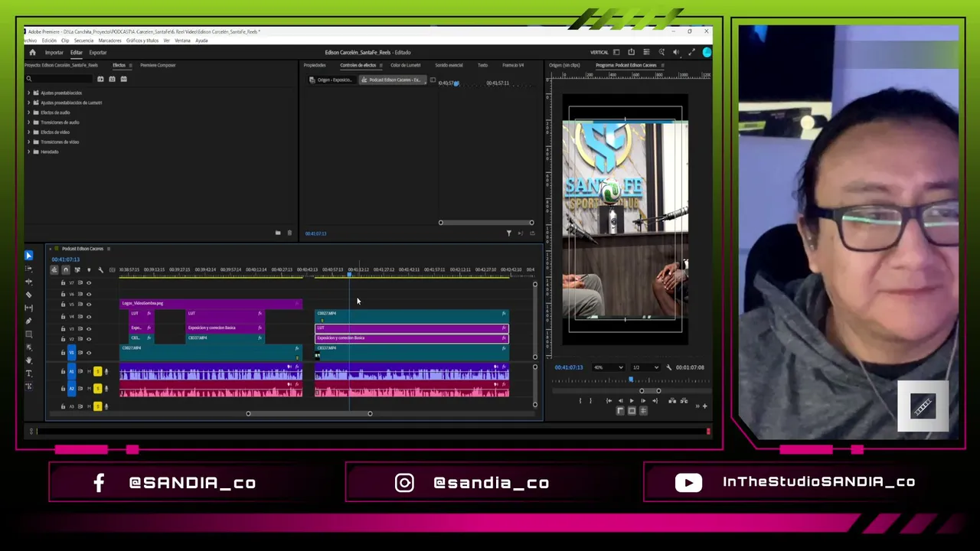Select the Rectangle tool
The height and width of the screenshot is (551, 980).
pyautogui.click(x=29, y=334)
